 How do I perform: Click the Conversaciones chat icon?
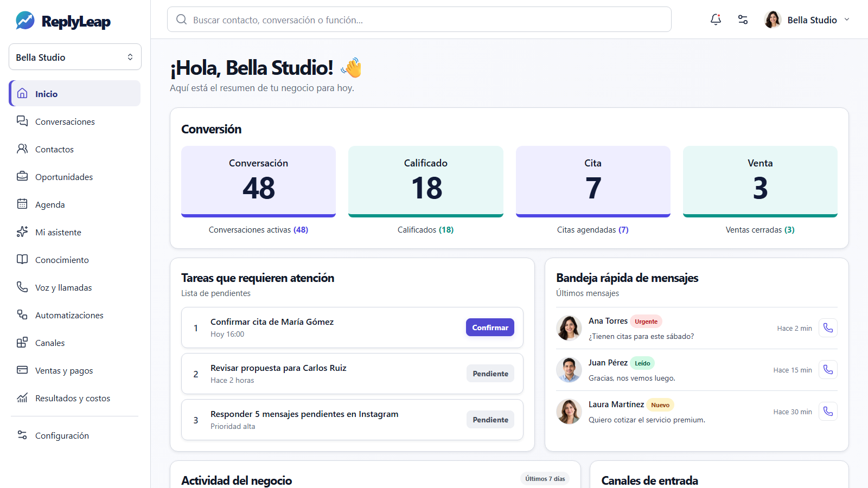pyautogui.click(x=22, y=121)
